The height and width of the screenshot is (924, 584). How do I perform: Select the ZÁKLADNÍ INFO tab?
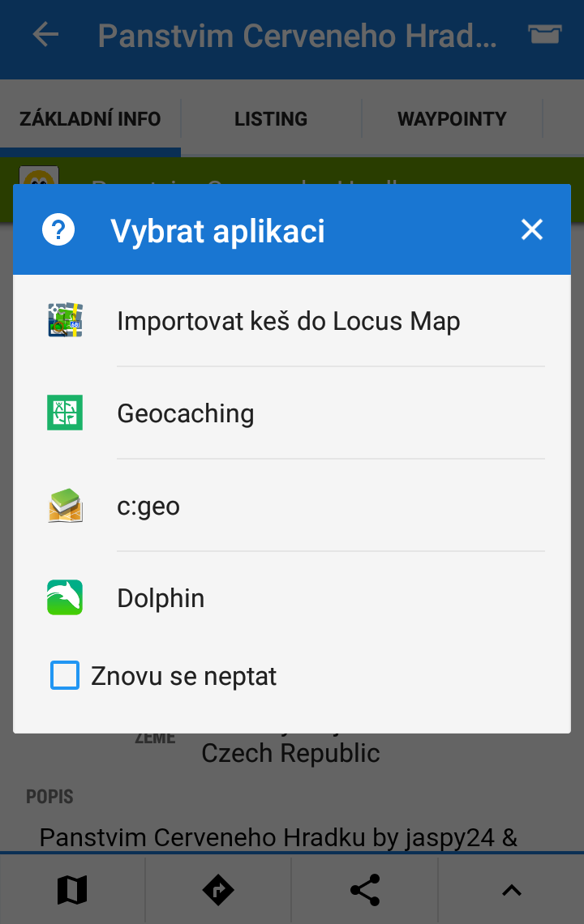(x=90, y=118)
